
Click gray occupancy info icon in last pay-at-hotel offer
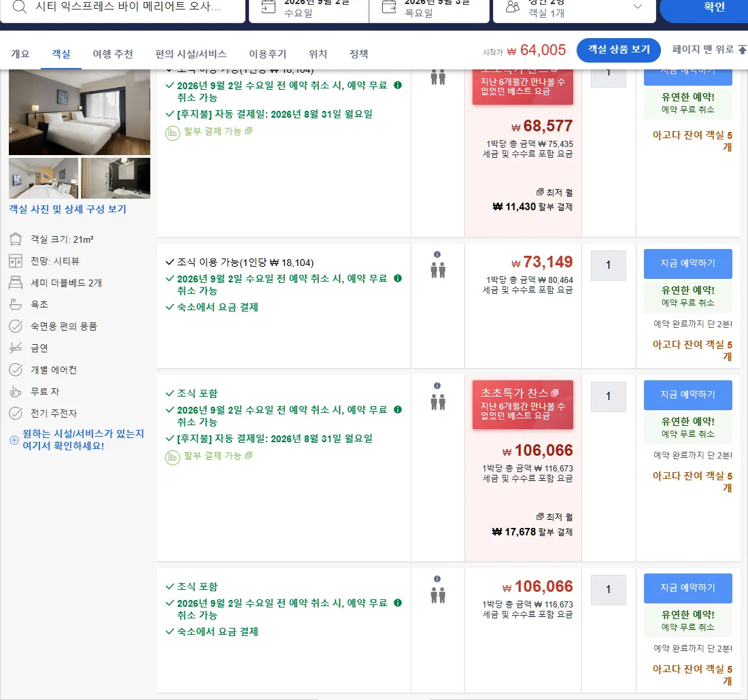tap(437, 579)
